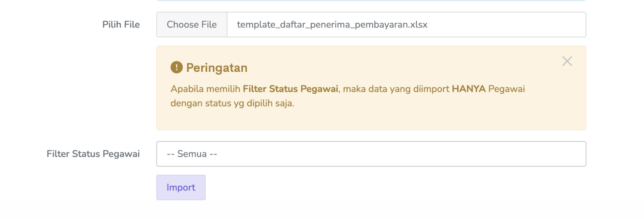644x219 pixels.
Task: Click the Pilih File label
Action: pos(121,25)
